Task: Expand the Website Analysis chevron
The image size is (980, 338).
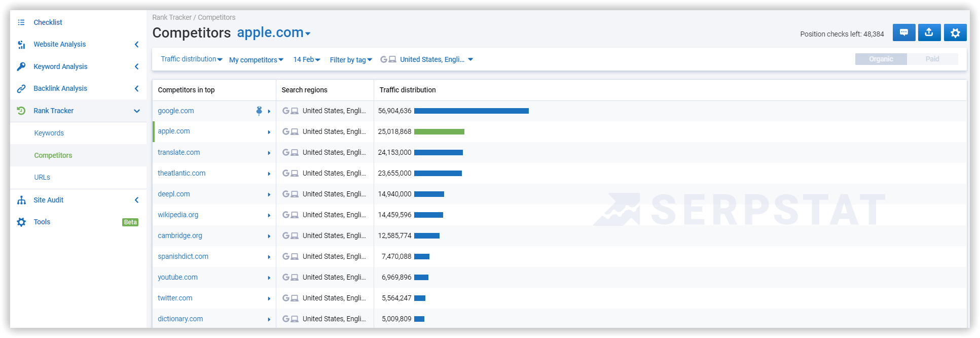Action: (137, 45)
